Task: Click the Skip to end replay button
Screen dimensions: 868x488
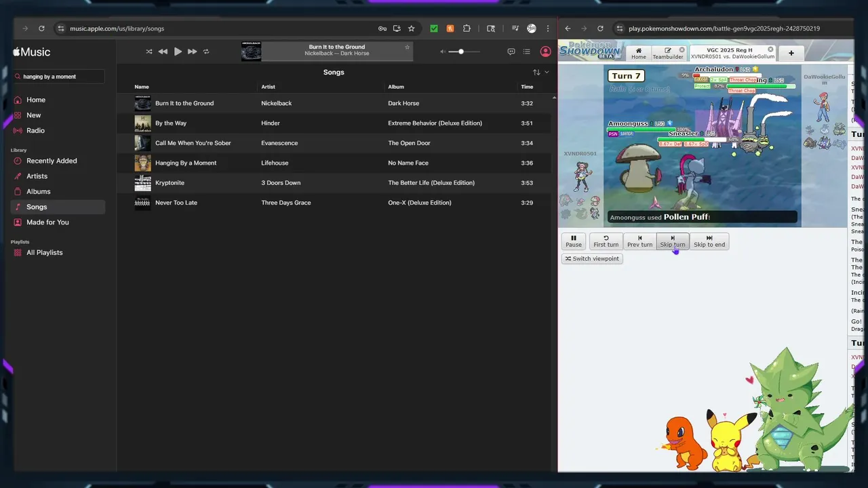Action: 709,241
